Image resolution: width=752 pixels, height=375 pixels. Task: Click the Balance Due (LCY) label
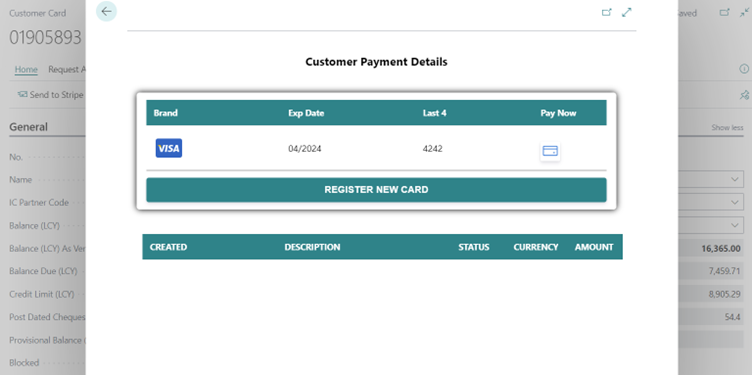(43, 271)
